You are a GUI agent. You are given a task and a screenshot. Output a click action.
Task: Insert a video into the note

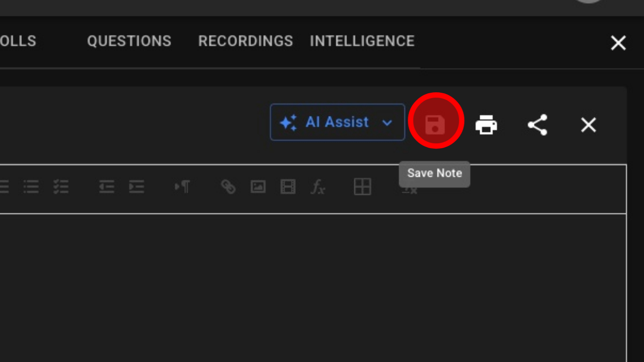coord(288,187)
